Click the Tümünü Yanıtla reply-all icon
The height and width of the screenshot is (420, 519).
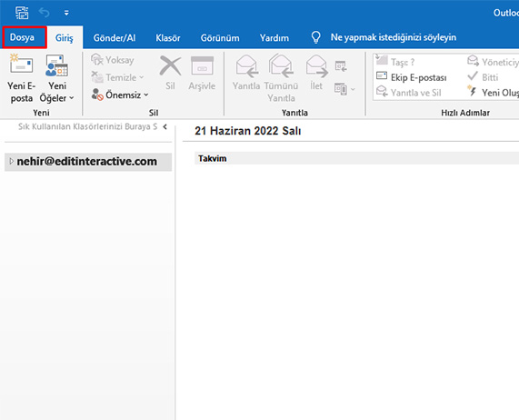pos(281,65)
